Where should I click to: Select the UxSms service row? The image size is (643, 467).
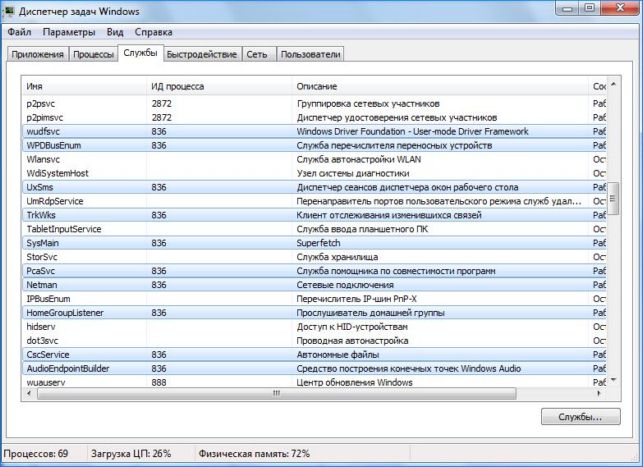coord(314,187)
